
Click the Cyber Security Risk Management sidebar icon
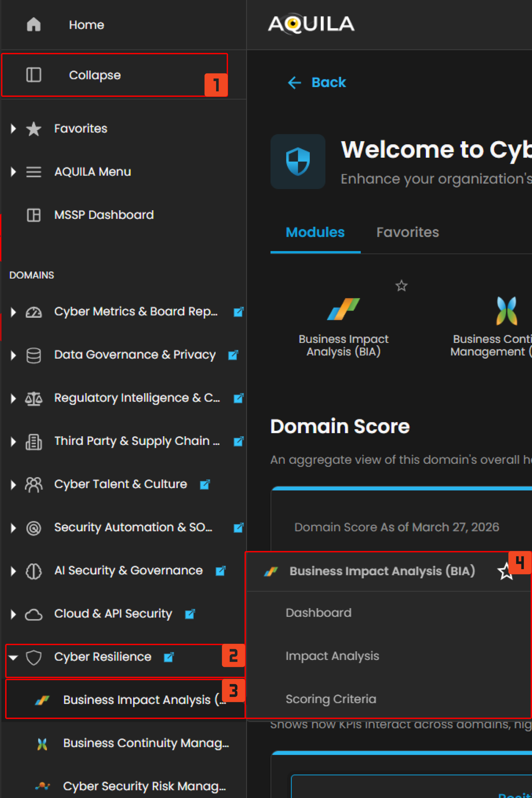tap(42, 786)
